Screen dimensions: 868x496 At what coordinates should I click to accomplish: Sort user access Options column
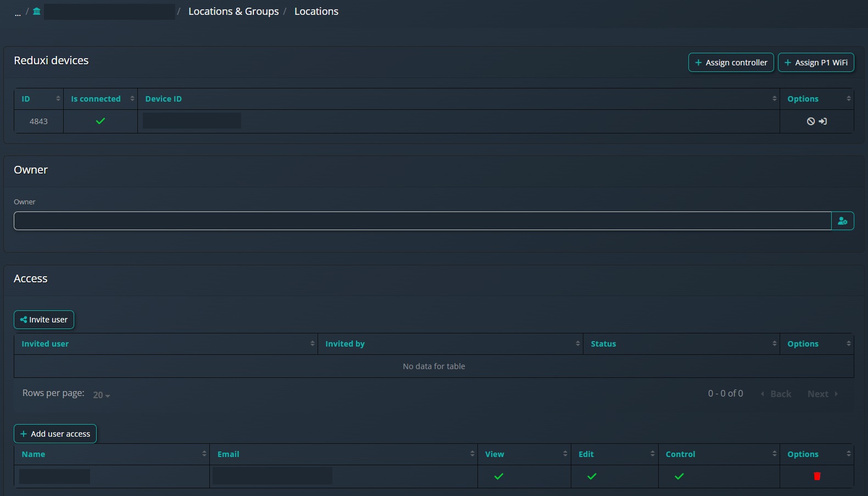click(x=817, y=454)
